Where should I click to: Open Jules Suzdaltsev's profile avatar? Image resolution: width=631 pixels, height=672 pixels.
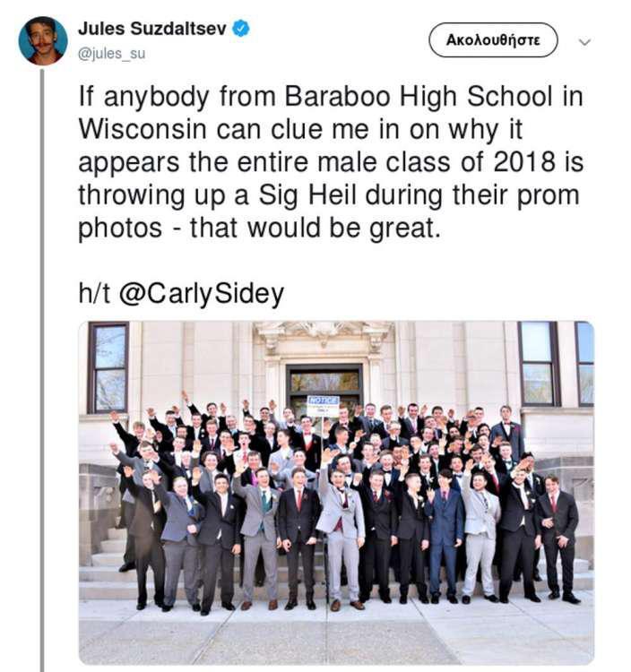(x=43, y=40)
